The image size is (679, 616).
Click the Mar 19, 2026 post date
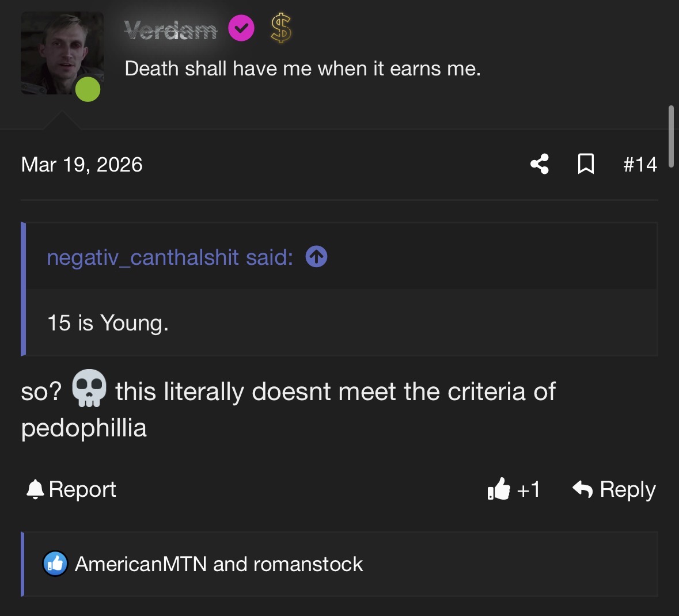pyautogui.click(x=82, y=165)
